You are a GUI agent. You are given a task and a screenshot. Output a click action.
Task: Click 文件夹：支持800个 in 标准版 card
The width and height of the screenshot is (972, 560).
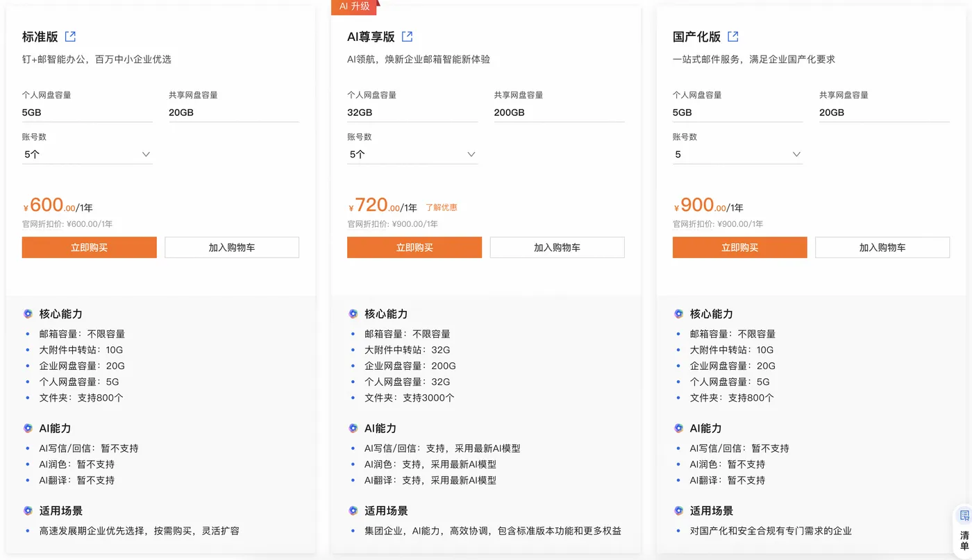tap(81, 398)
